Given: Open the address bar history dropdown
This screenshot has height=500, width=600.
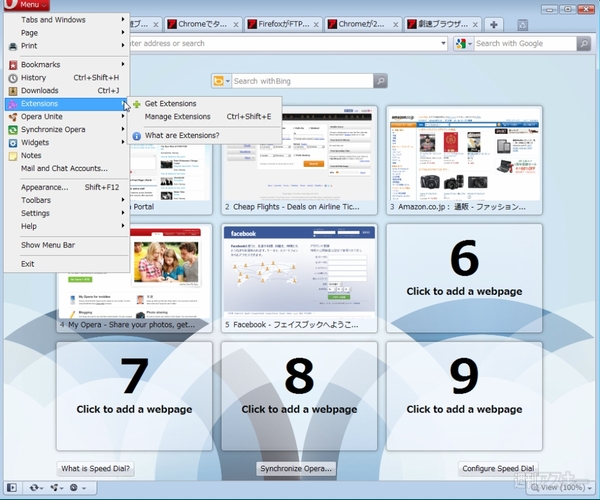Looking at the screenshot, I should (443, 43).
